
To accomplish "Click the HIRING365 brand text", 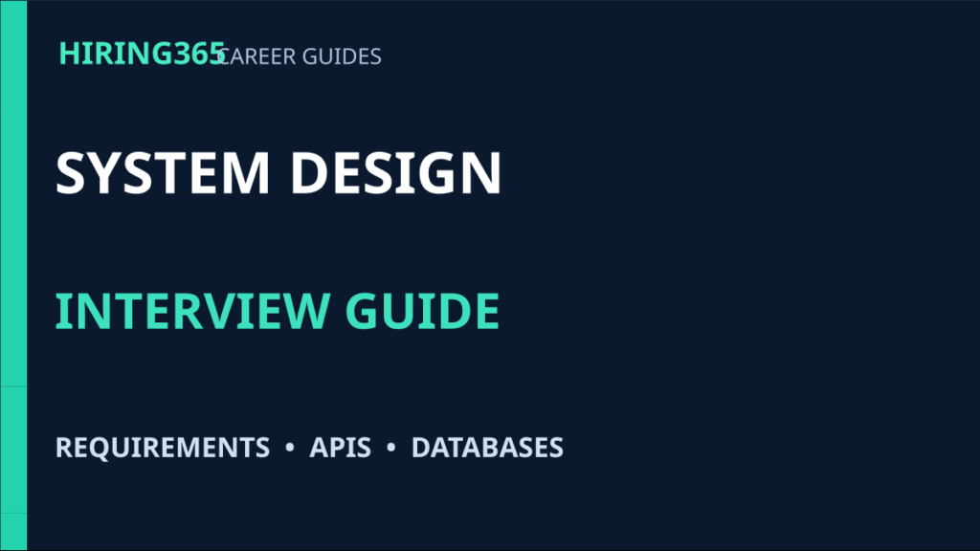I will point(142,54).
